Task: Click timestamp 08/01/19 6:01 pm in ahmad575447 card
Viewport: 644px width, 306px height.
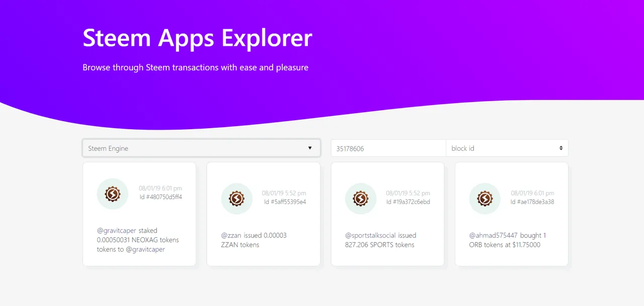Action: tap(532, 193)
